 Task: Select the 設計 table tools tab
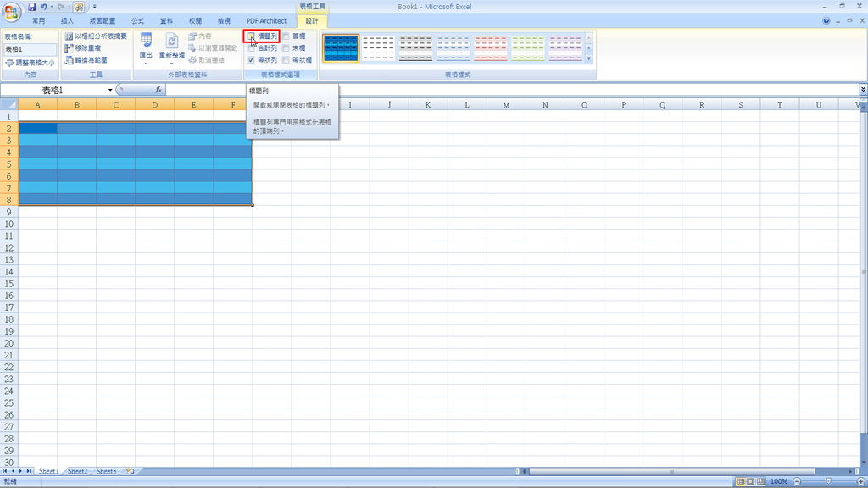312,20
